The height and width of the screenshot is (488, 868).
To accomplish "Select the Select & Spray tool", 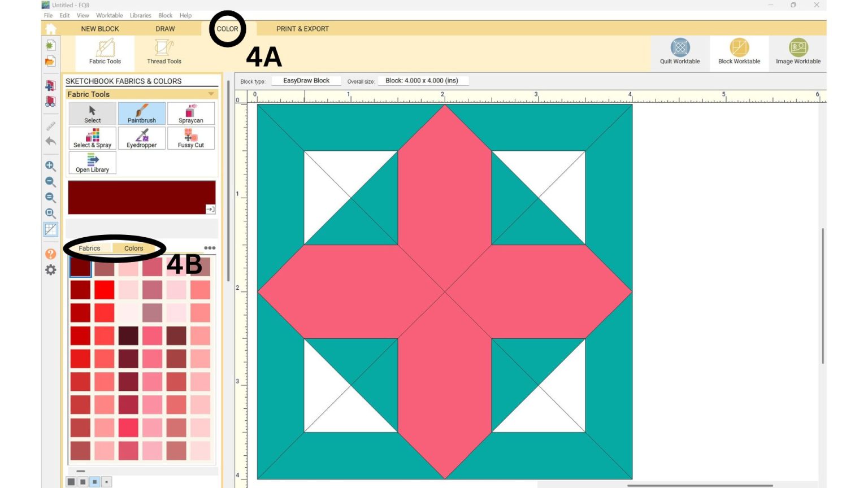I will click(x=92, y=138).
